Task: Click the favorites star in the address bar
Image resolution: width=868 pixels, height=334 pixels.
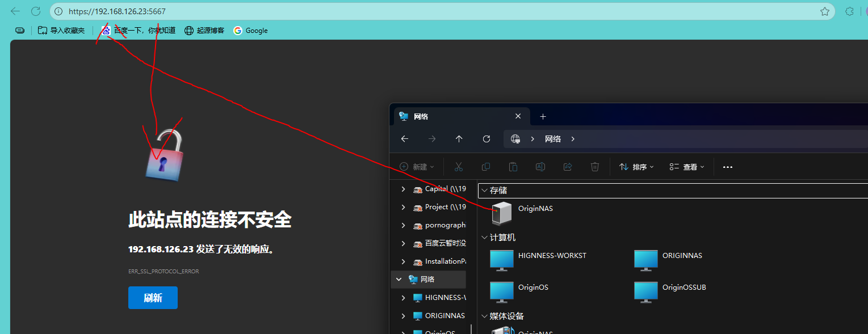Action: coord(824,11)
